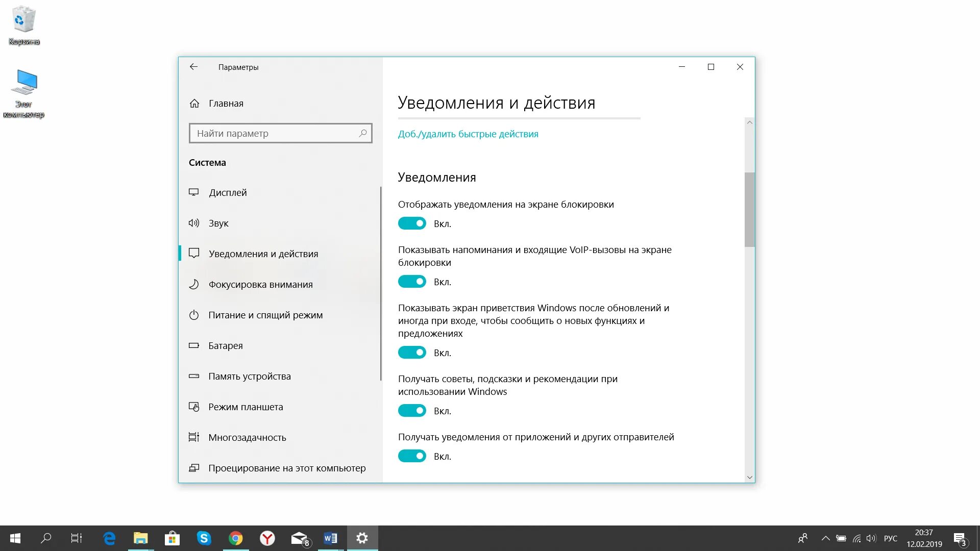Disable notifications on the lock screen toggle
The height and width of the screenshot is (551, 980).
tap(412, 223)
